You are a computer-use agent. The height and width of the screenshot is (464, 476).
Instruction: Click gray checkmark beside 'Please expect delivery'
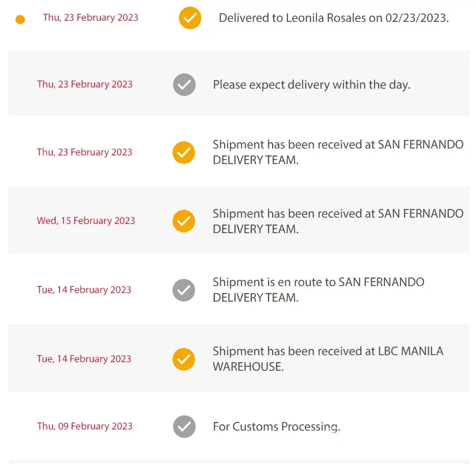184,85
